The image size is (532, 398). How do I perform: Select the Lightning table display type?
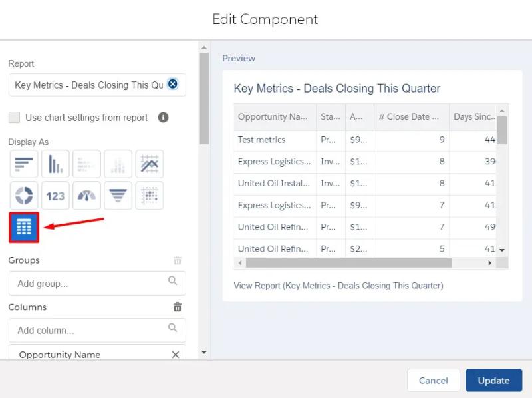coord(24,228)
